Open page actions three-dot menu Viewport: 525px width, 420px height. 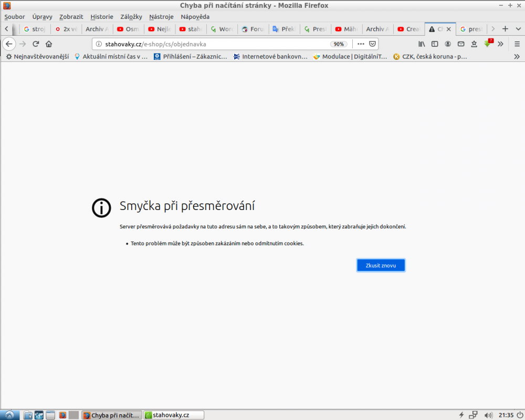(x=361, y=44)
